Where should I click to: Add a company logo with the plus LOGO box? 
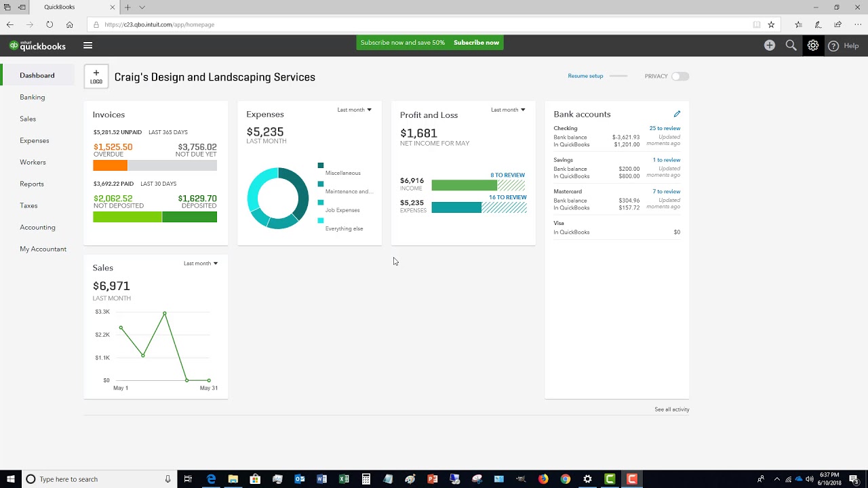coord(96,77)
